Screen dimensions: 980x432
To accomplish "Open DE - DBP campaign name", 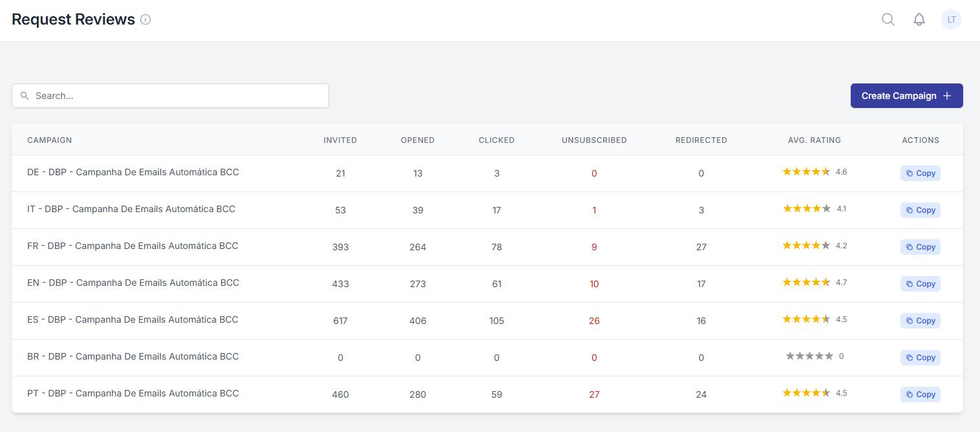I will (x=133, y=172).
